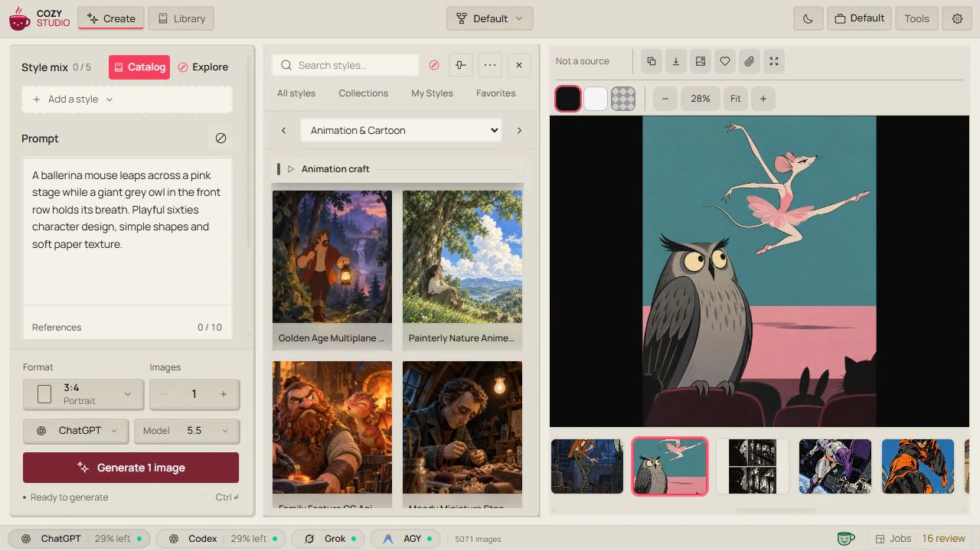980x551 pixels.
Task: Download the current owl image
Action: coord(676,62)
